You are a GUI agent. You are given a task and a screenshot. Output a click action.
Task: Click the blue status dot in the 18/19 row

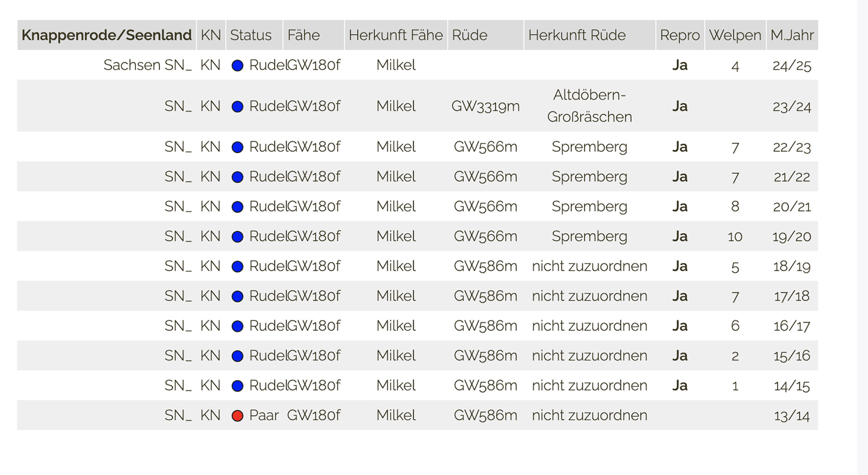point(237,266)
